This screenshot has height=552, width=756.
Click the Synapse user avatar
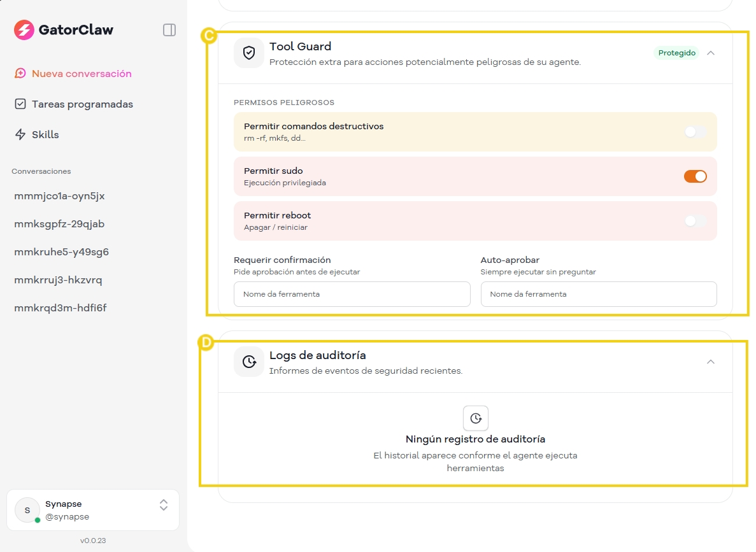tap(27, 510)
